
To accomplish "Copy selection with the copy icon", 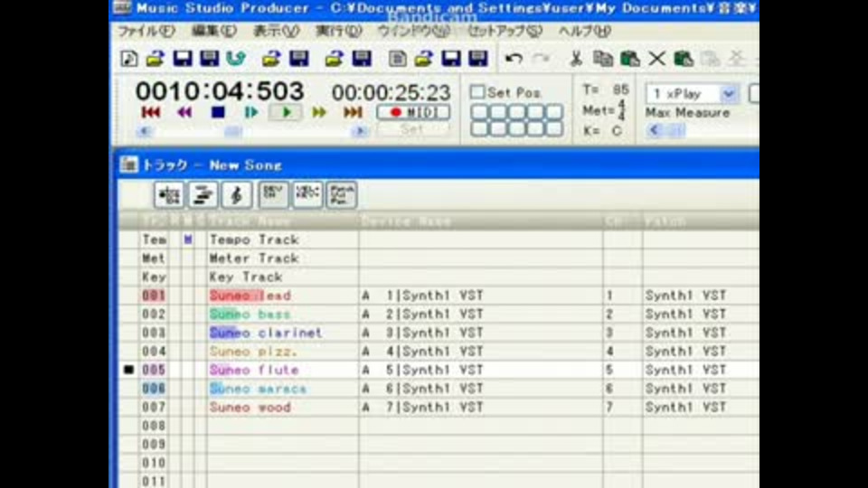I will pyautogui.click(x=602, y=58).
